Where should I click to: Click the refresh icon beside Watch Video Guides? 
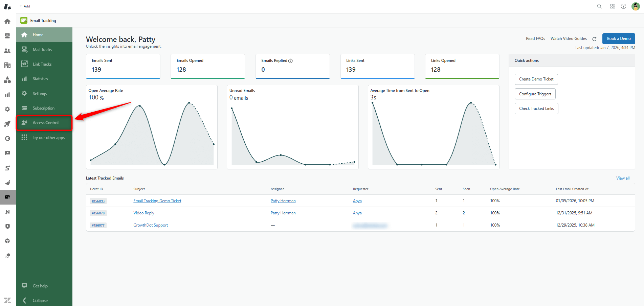[594, 39]
